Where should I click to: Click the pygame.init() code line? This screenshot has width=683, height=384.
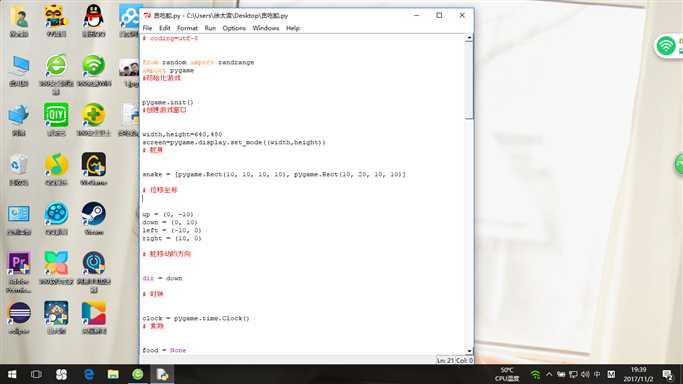pos(168,102)
